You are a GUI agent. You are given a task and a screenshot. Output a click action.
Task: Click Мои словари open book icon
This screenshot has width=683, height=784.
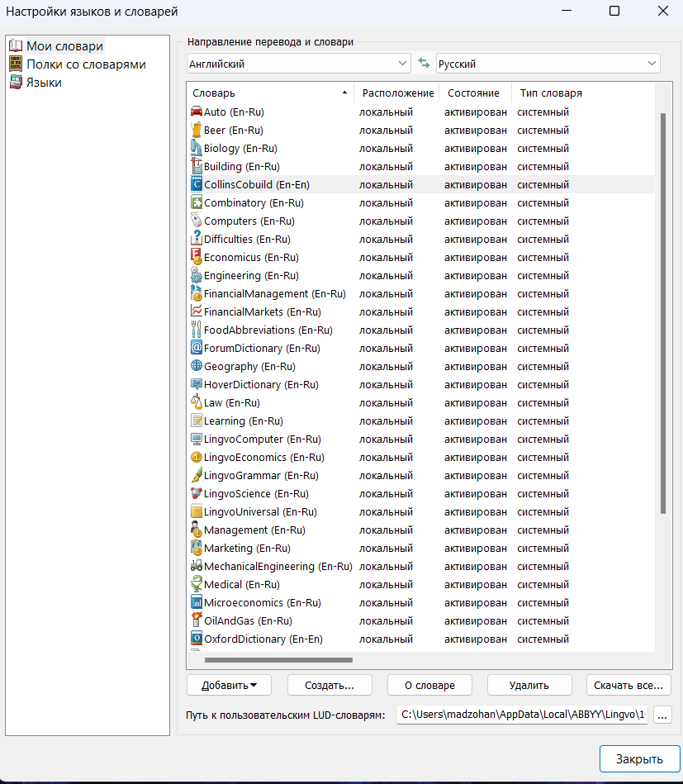[16, 45]
